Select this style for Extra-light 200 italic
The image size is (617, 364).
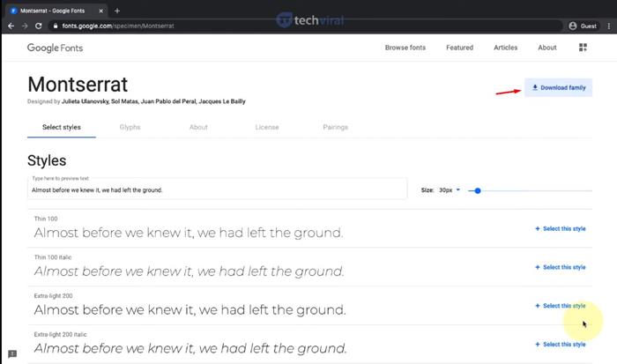(561, 345)
